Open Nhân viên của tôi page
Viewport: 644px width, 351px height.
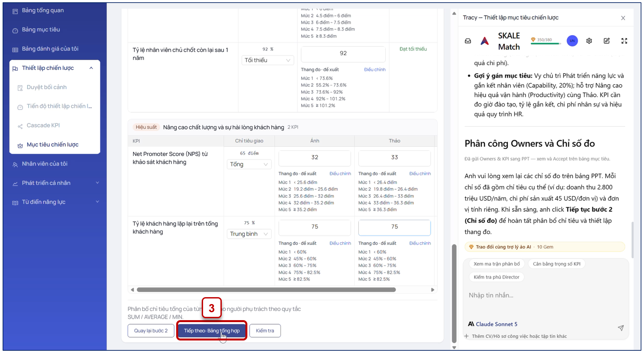pos(45,164)
